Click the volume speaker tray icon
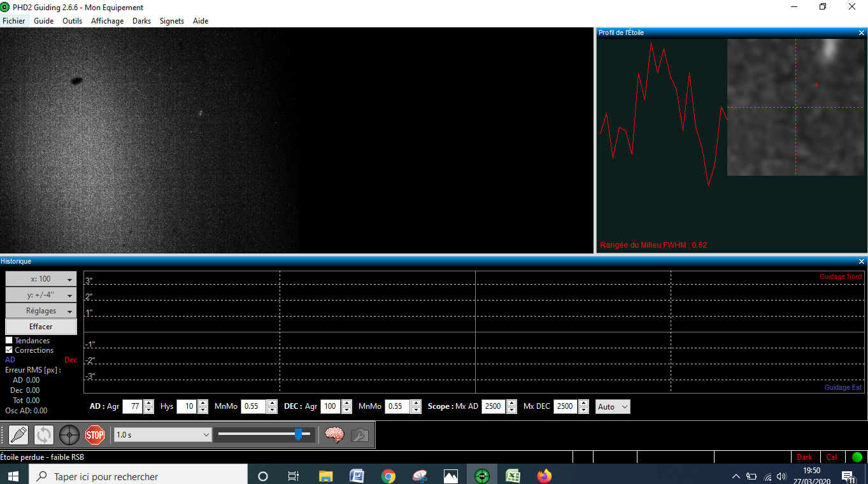This screenshot has height=484, width=868. point(782,476)
